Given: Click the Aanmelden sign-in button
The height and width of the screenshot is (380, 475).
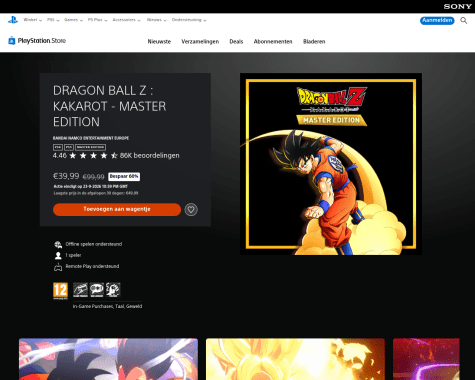Looking at the screenshot, I should pos(437,20).
